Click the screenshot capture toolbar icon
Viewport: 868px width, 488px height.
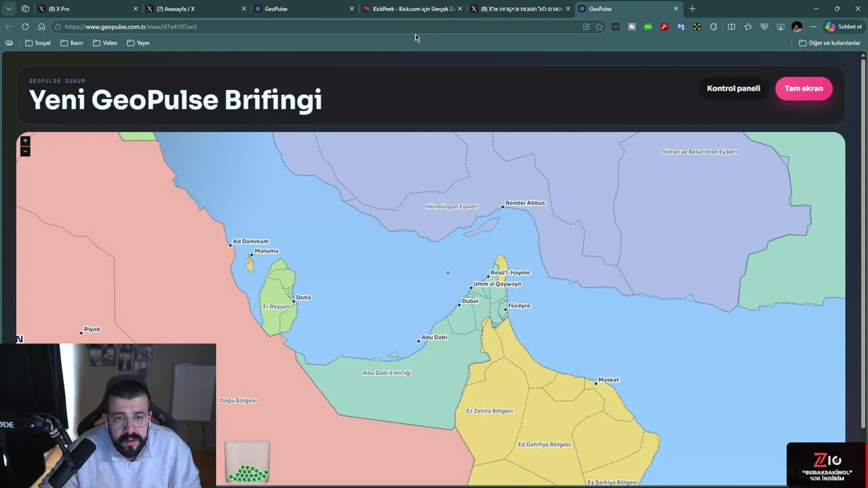tap(781, 26)
